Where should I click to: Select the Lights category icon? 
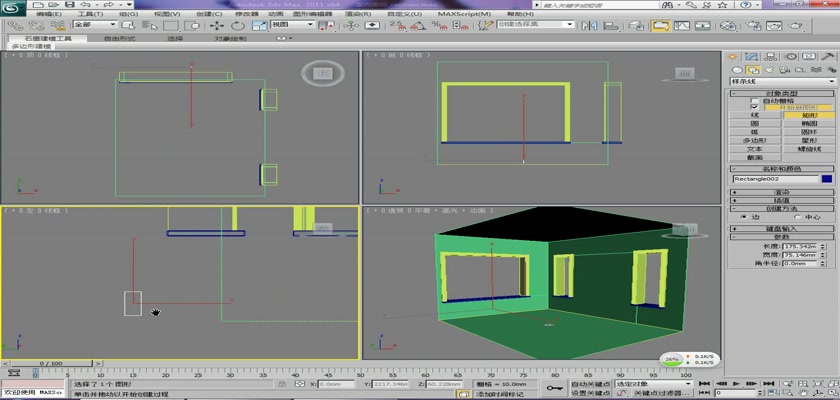coord(768,70)
